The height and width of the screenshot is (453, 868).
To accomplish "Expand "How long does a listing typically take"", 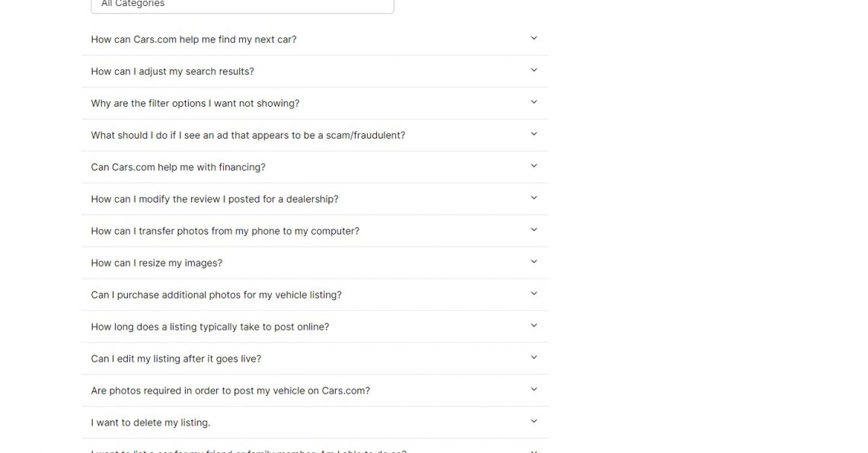I will [x=210, y=327].
